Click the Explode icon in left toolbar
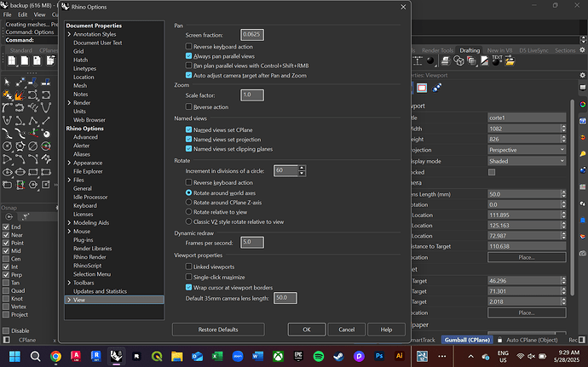 click(20, 95)
